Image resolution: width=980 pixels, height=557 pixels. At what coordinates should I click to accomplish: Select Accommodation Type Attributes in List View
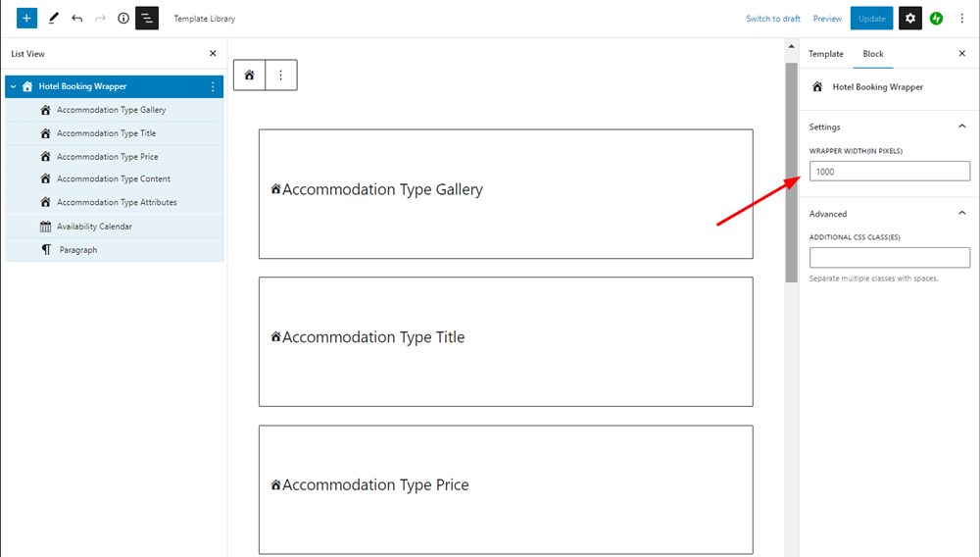pos(115,202)
